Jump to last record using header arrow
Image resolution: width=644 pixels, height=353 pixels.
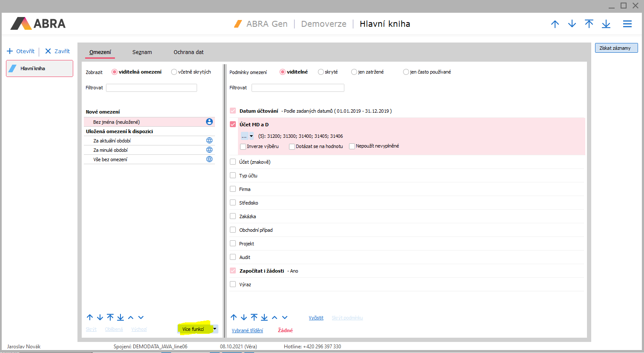point(606,24)
